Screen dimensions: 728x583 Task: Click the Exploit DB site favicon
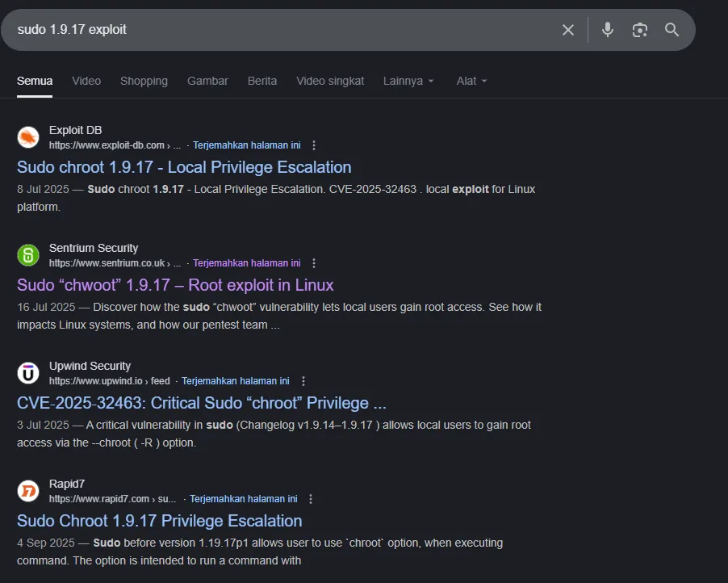[28, 137]
